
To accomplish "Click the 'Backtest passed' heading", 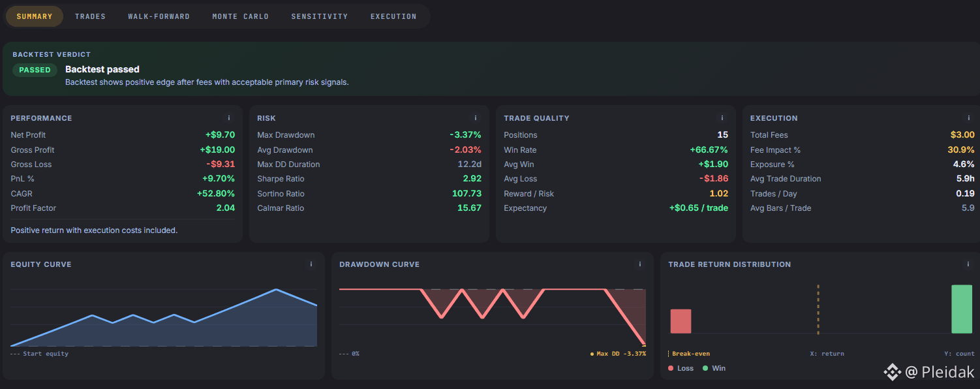I will (x=102, y=69).
